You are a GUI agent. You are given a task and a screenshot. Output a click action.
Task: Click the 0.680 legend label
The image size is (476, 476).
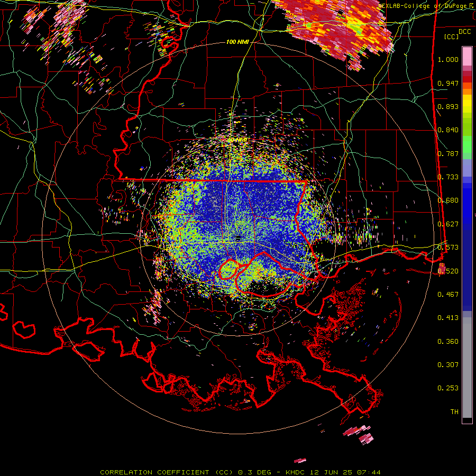click(x=448, y=200)
